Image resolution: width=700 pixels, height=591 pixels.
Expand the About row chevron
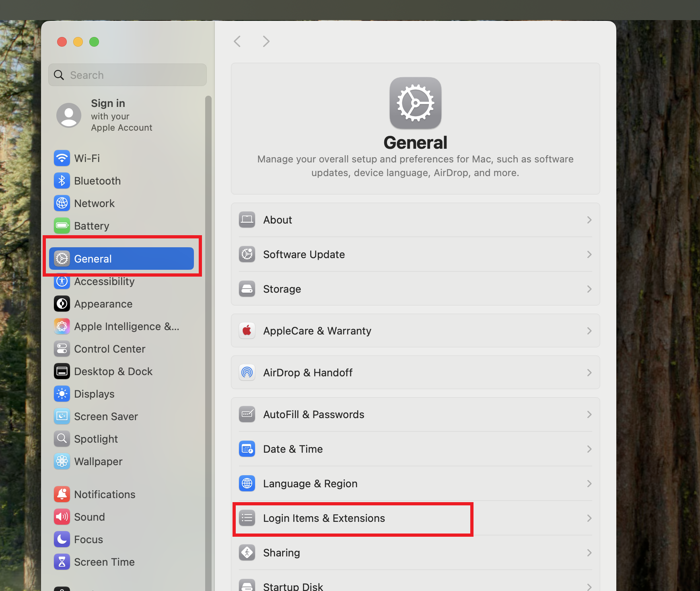(589, 220)
